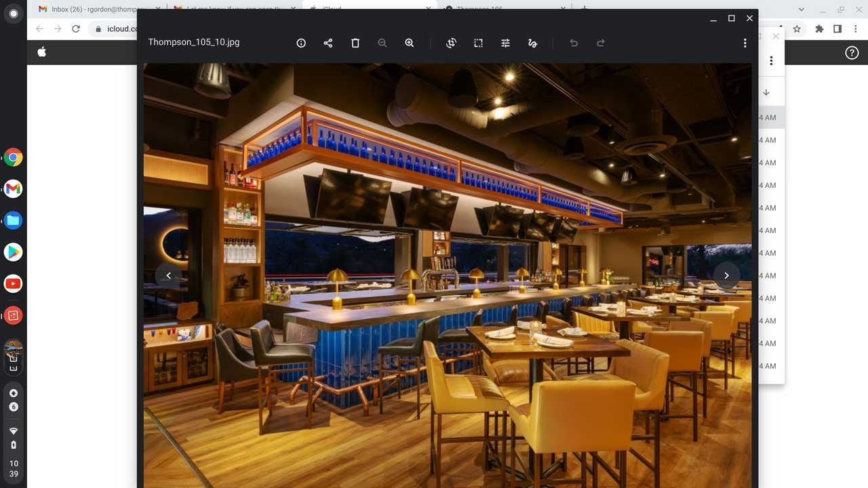Go to the previous image
The image size is (868, 488).
tap(168, 275)
